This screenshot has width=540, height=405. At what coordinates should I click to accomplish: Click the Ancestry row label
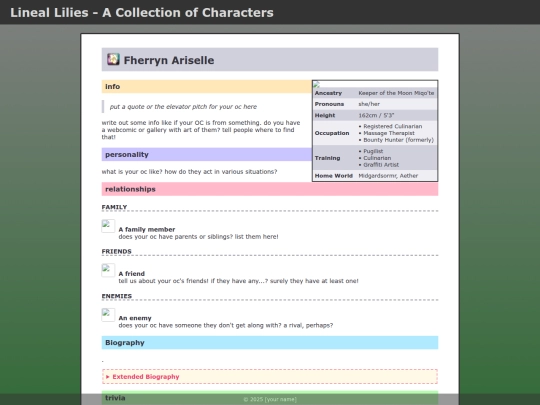click(328, 93)
